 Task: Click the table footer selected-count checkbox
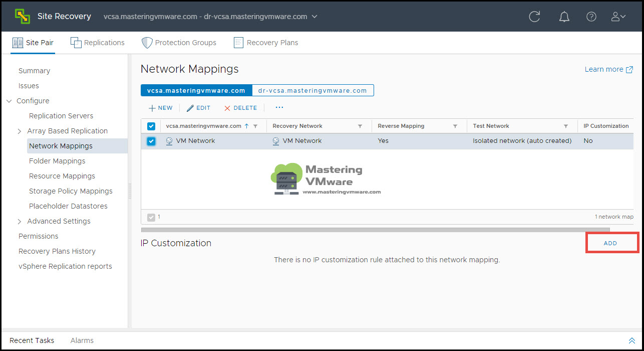pos(151,217)
